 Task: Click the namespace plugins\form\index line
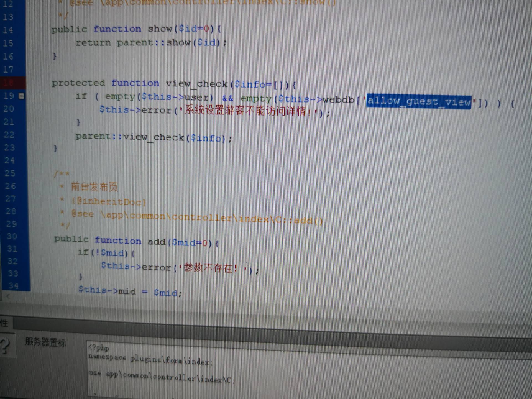pyautogui.click(x=150, y=360)
